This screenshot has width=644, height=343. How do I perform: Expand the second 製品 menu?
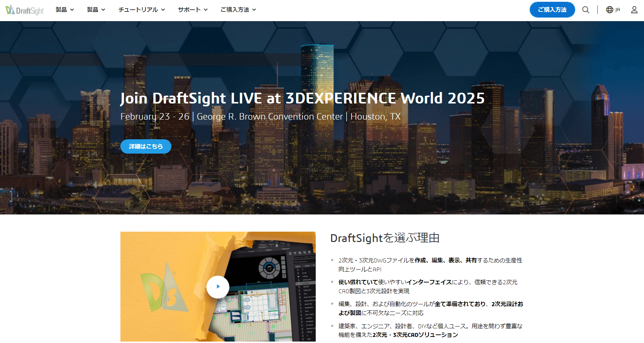pos(96,10)
